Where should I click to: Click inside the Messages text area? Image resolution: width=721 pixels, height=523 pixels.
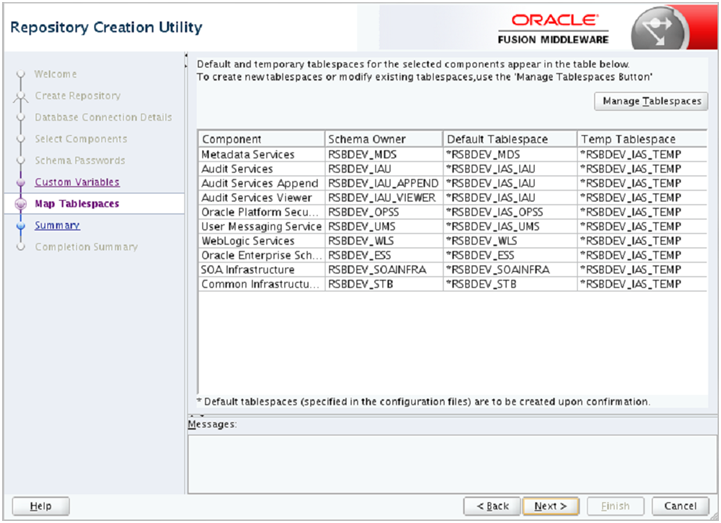point(452,464)
